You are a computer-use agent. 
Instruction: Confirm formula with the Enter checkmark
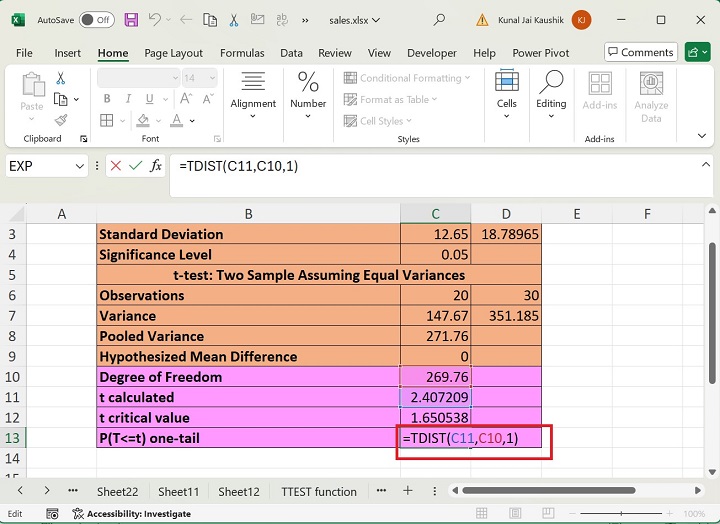(x=135, y=166)
